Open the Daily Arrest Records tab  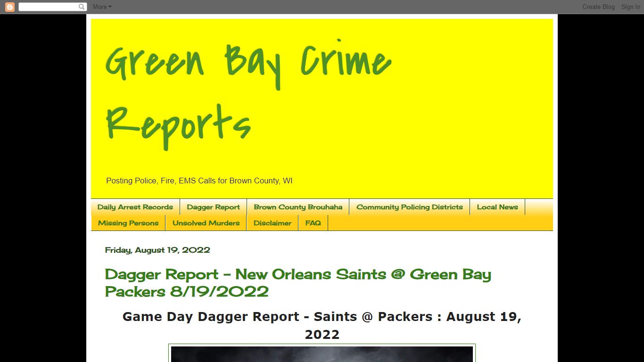pyautogui.click(x=135, y=207)
